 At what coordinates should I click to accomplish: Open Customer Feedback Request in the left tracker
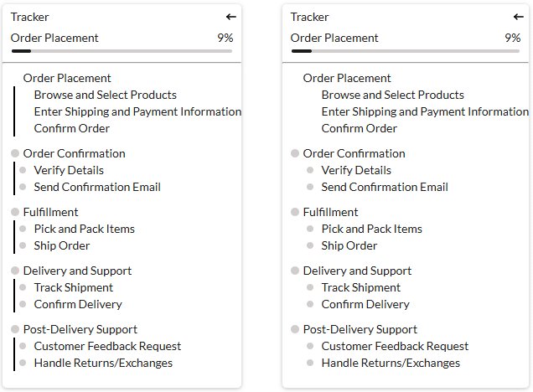[x=107, y=346]
